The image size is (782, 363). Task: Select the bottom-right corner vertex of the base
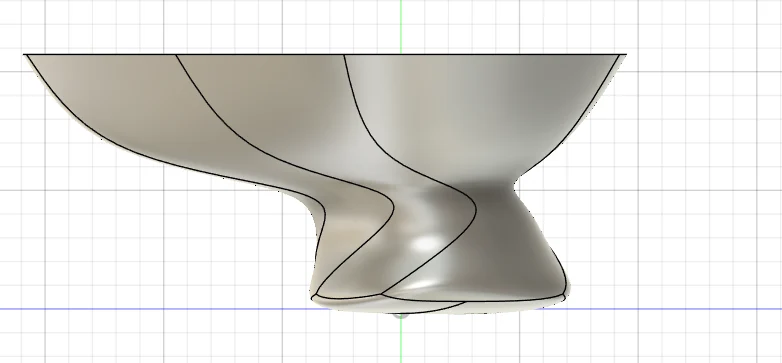click(564, 296)
